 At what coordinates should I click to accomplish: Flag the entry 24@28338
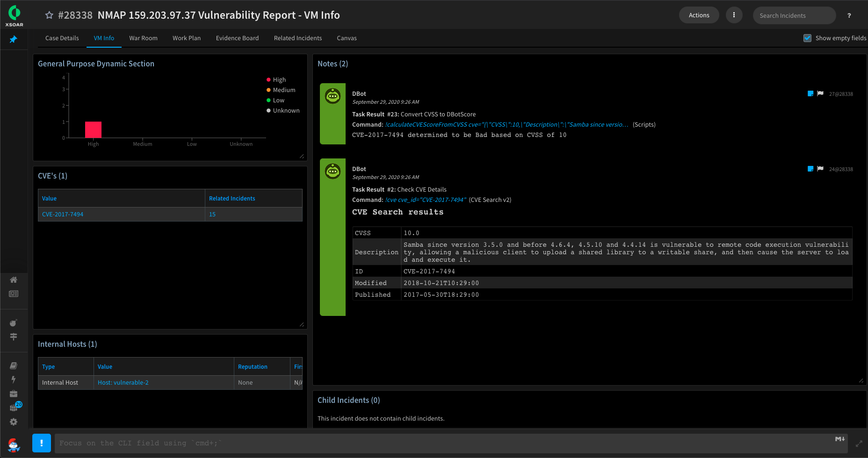[x=820, y=169]
